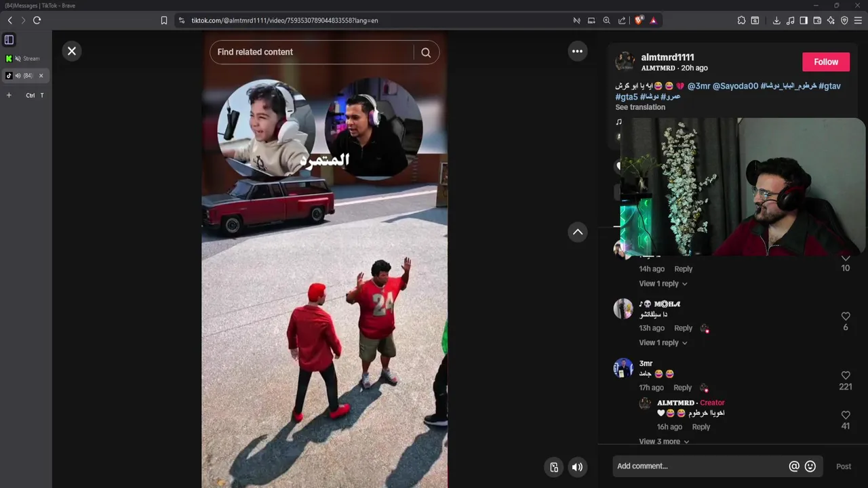Click See translation link
Image resolution: width=868 pixels, height=488 pixels.
tap(640, 107)
